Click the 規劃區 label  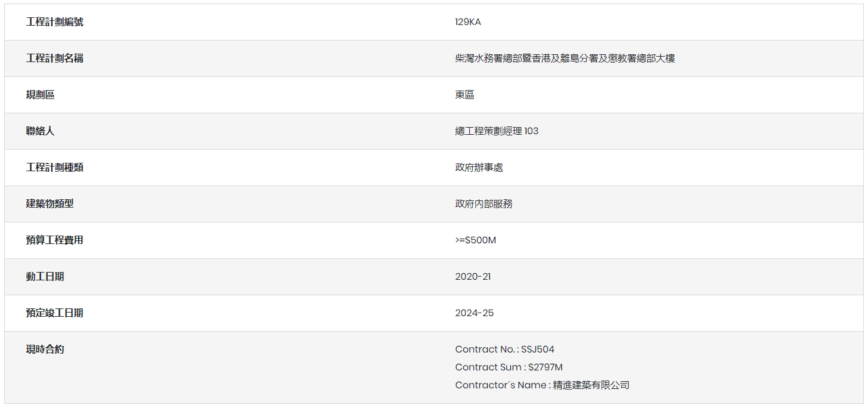click(40, 95)
